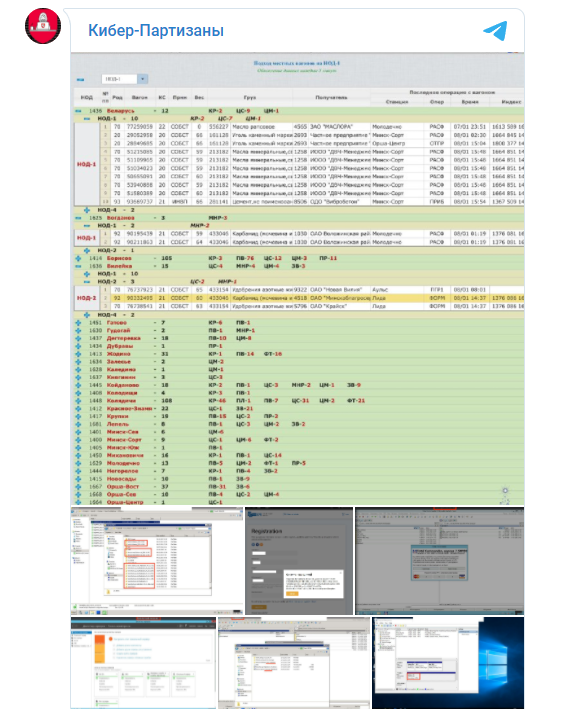Click plus icon beside 1417 Крупки
This screenshot has height=709, width=583.
[x=78, y=416]
